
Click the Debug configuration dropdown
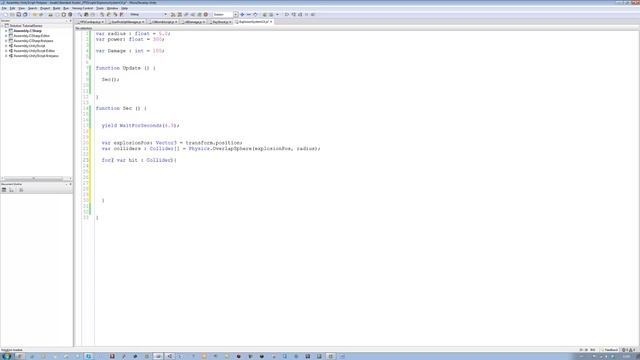click(x=148, y=14)
